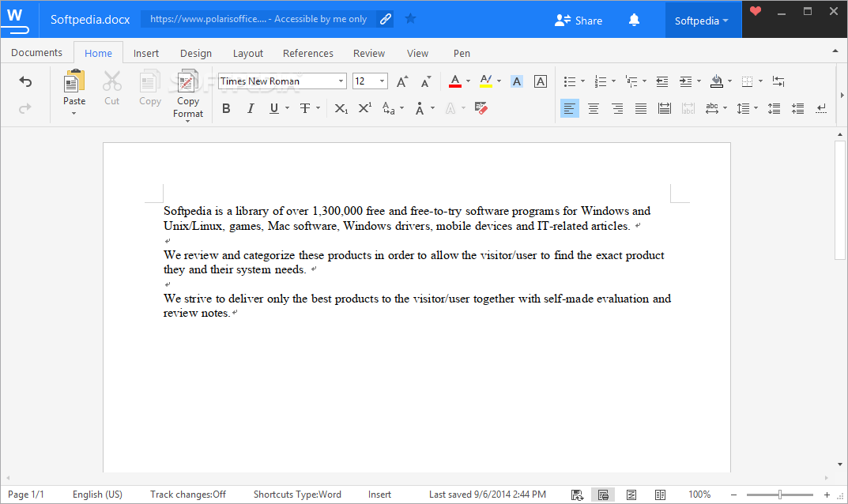Apply superscript formatting

pyautogui.click(x=365, y=107)
